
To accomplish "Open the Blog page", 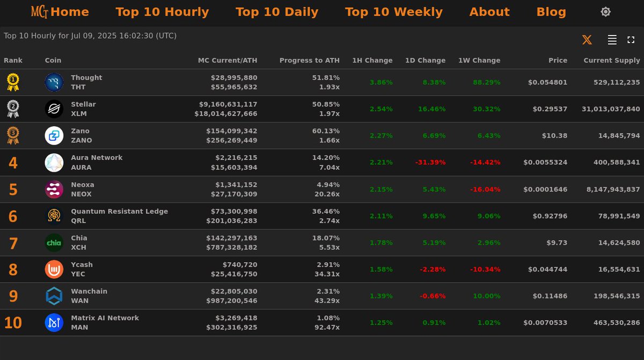I will pyautogui.click(x=551, y=11).
